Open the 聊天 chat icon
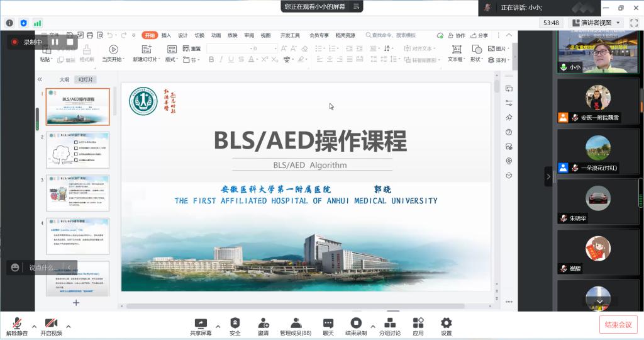Viewport: 644px width, 340px height. pos(328,326)
